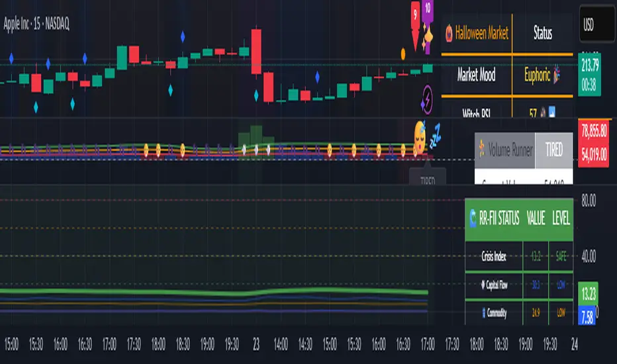Viewport: 617px width, 364px height.
Task: Click the red 54,019.00 volume label
Action: [593, 154]
